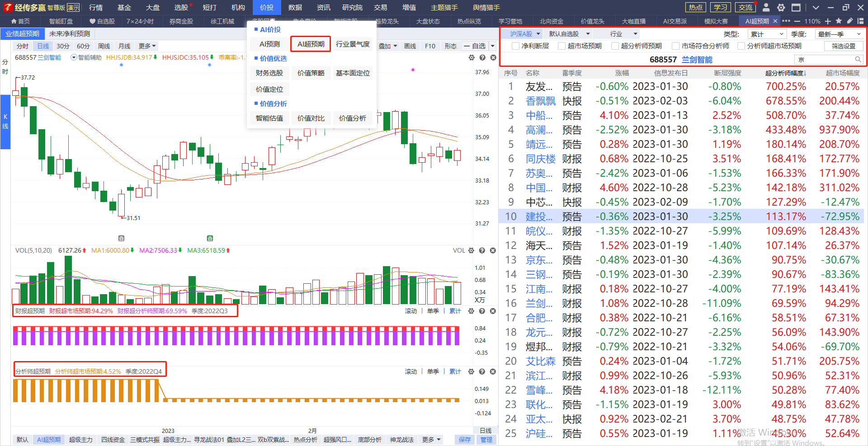Close the AI超预期 tab
The width and height of the screenshot is (868, 446).
(775, 21)
